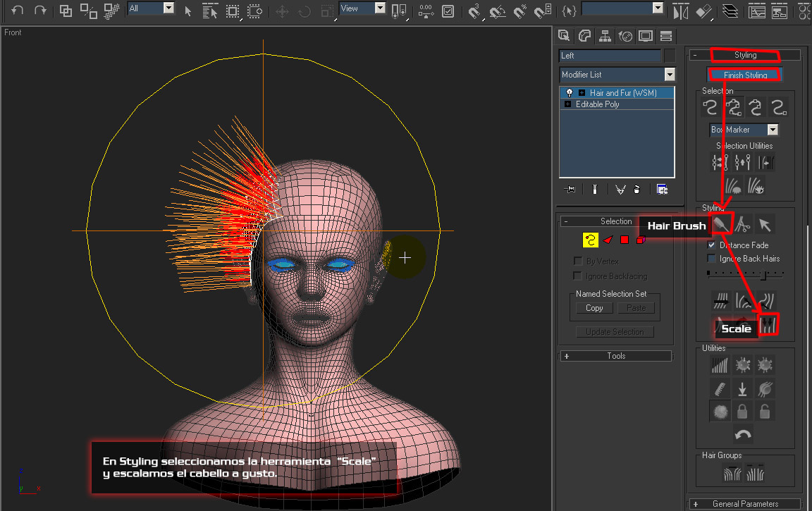The width and height of the screenshot is (812, 511).
Task: Select the Hair Brush styling tool
Action: point(722,224)
